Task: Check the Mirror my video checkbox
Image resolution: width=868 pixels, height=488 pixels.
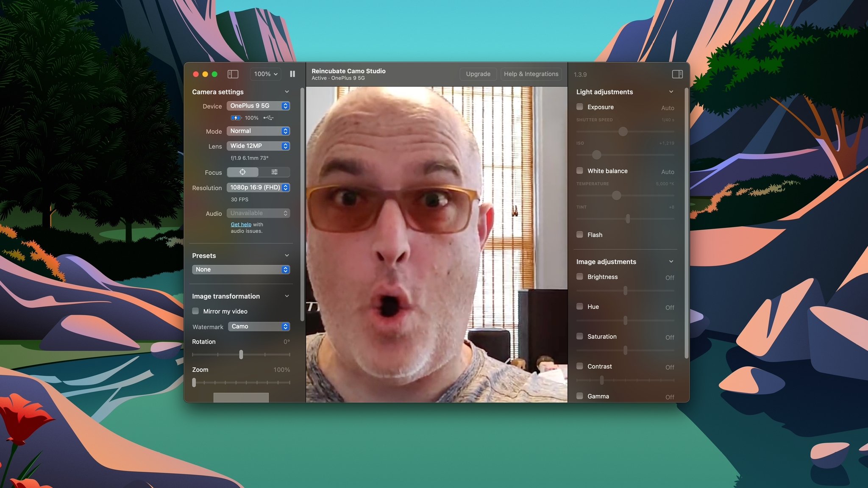Action: (195, 311)
